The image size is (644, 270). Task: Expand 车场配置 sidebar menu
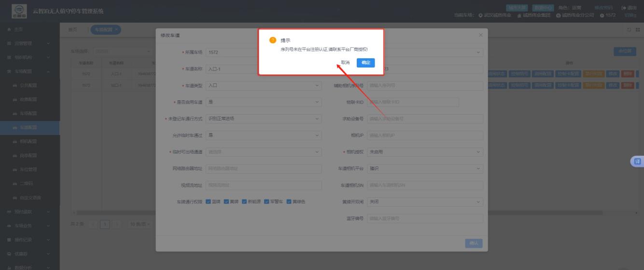point(30,71)
